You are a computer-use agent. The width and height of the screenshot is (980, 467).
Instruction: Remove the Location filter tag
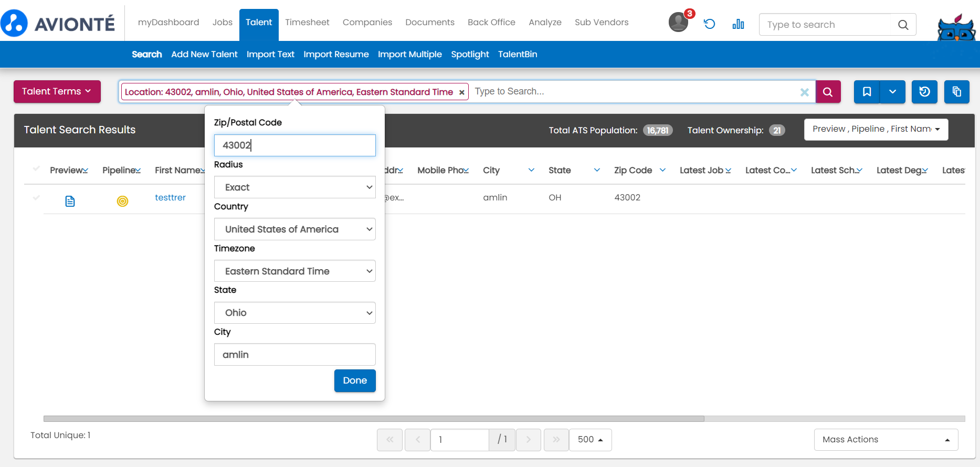point(461,92)
